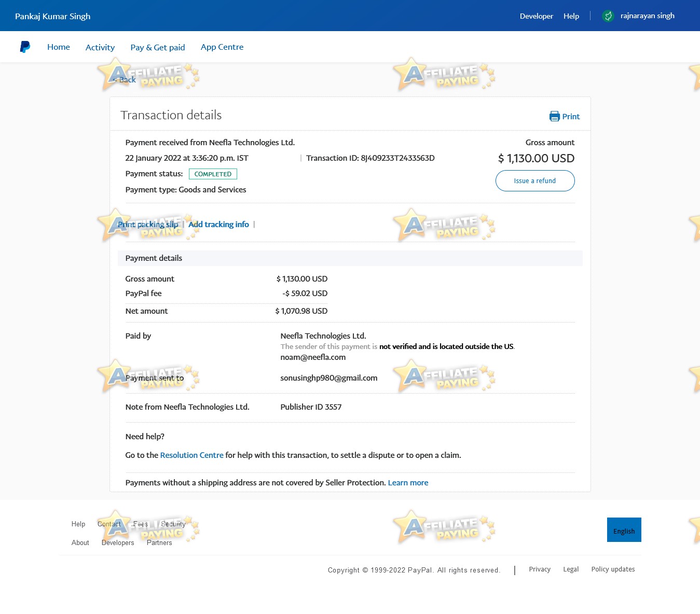The width and height of the screenshot is (700, 614).
Task: Open the App Centre page
Action: (x=222, y=47)
